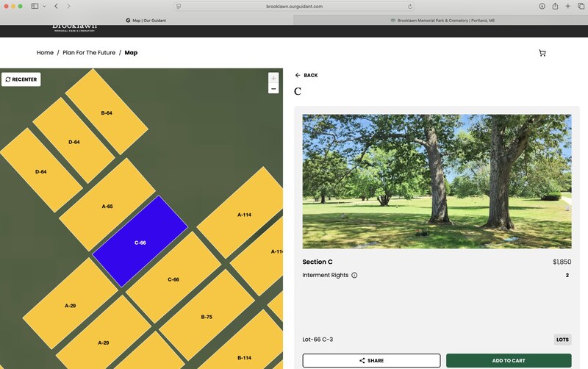Zoom in on the map
Screen dimensions: 588x369
point(273,78)
